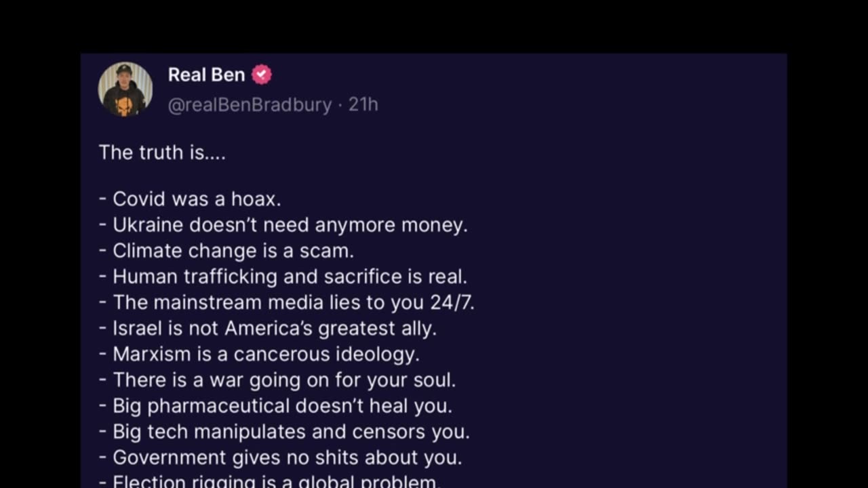The height and width of the screenshot is (488, 868).
Task: Click the pink verified badge icon
Action: pyautogui.click(x=262, y=75)
